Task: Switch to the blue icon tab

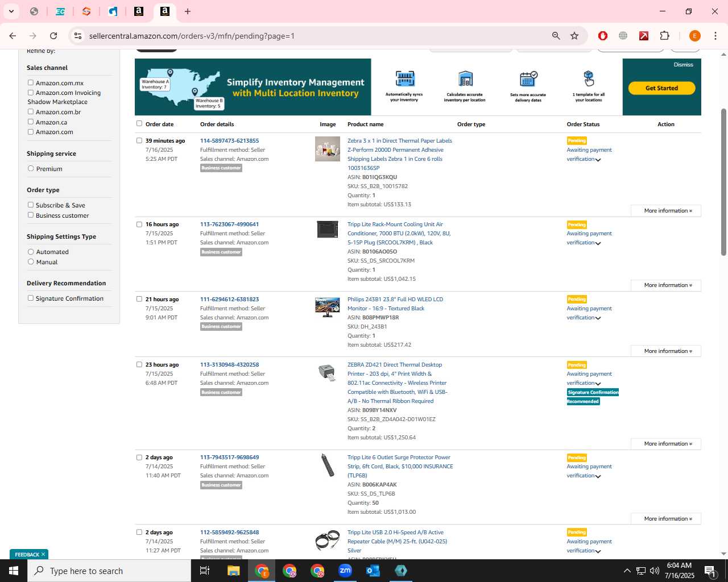Action: pos(113,11)
